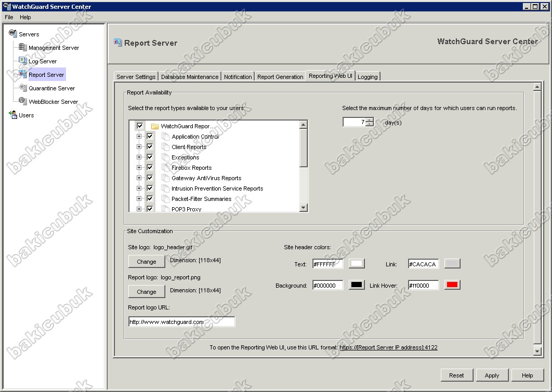
Task: Click Change button for site logo
Action: tap(147, 262)
